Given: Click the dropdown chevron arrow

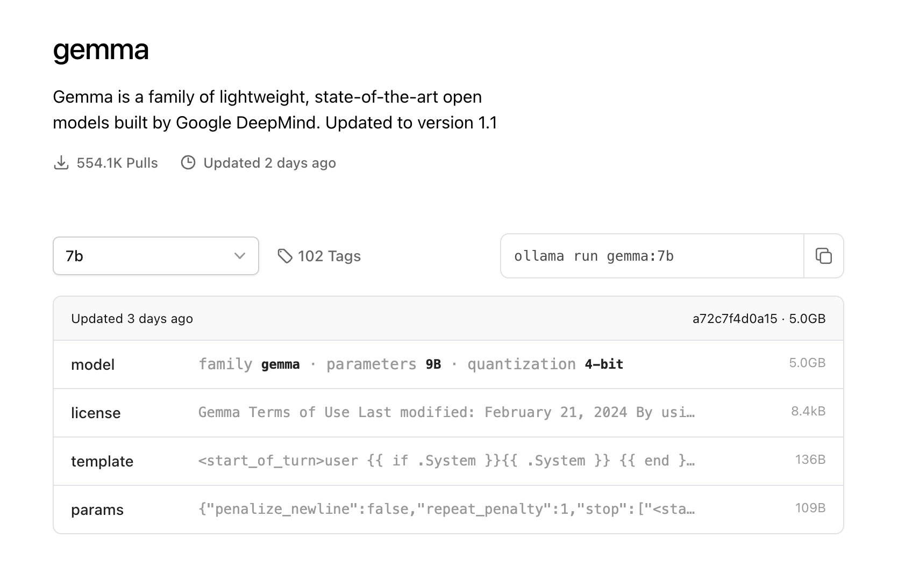Looking at the screenshot, I should coord(240,256).
